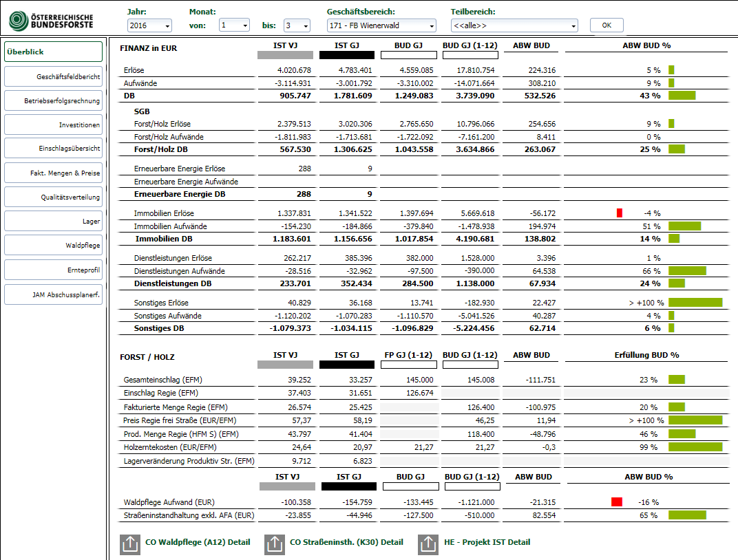Select Dienstleistungen Aufwände label
Screen dimensions: 738x560
point(179,271)
